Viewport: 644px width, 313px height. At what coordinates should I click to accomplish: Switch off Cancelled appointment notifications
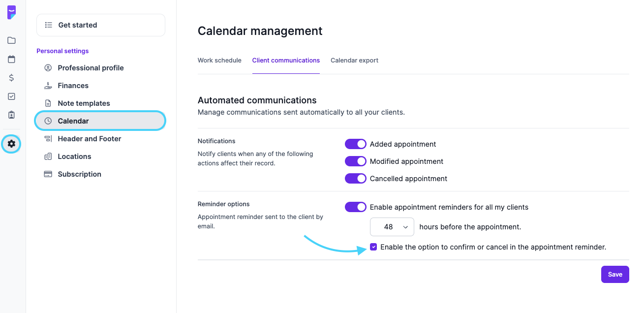(x=355, y=179)
